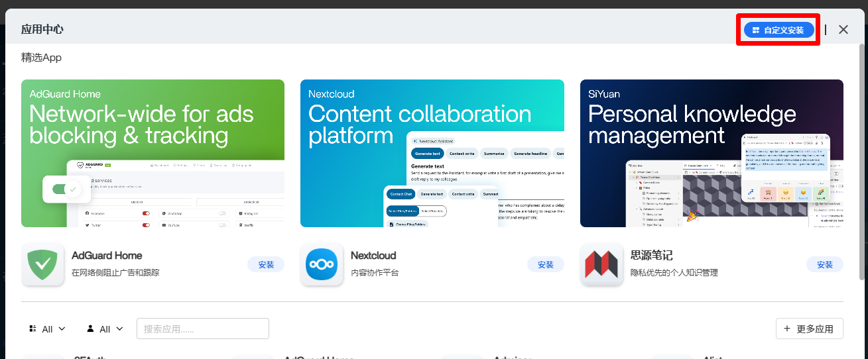Click the 精选App section heading
This screenshot has height=359, width=868.
coord(41,58)
